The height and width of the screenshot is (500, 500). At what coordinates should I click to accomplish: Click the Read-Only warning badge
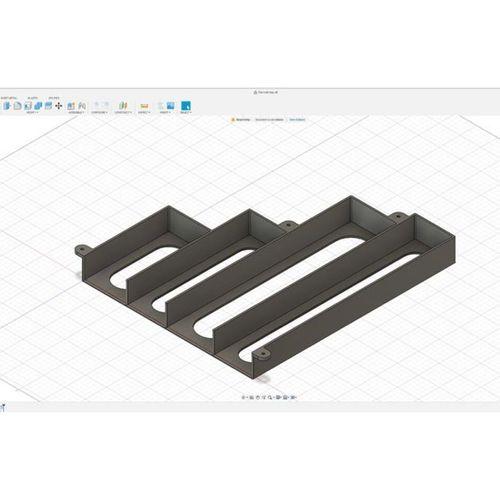point(241,119)
